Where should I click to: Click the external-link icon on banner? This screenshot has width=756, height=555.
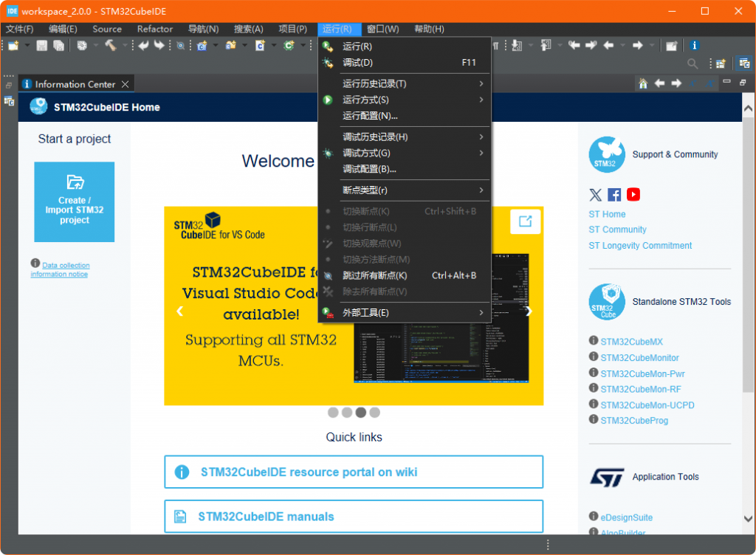pos(525,221)
